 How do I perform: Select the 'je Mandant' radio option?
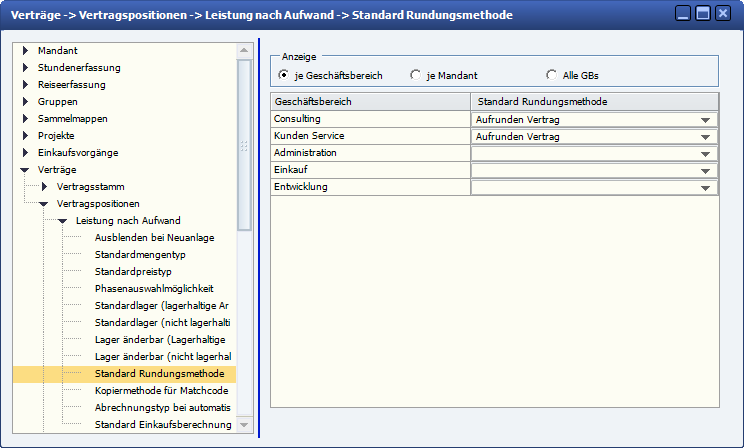coord(416,75)
